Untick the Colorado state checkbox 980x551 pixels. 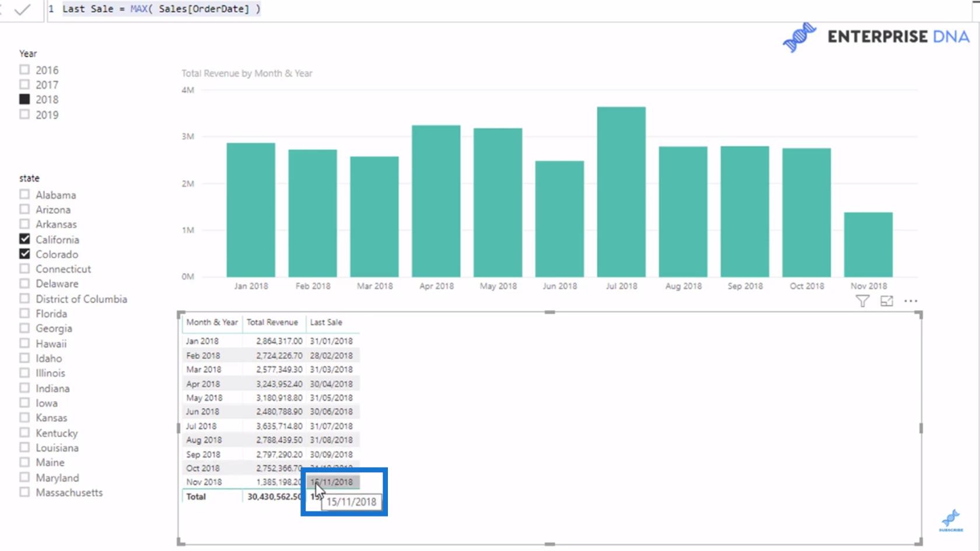[x=24, y=254]
